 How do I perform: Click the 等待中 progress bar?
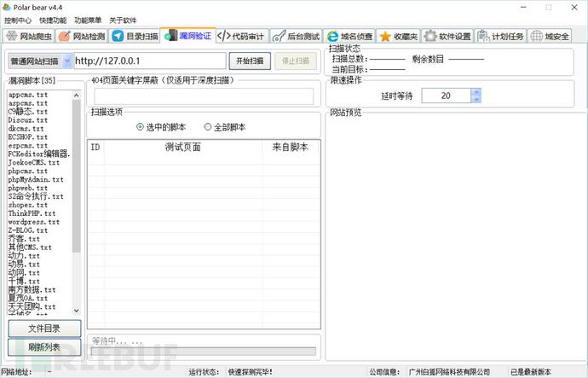pyautogui.click(x=204, y=352)
